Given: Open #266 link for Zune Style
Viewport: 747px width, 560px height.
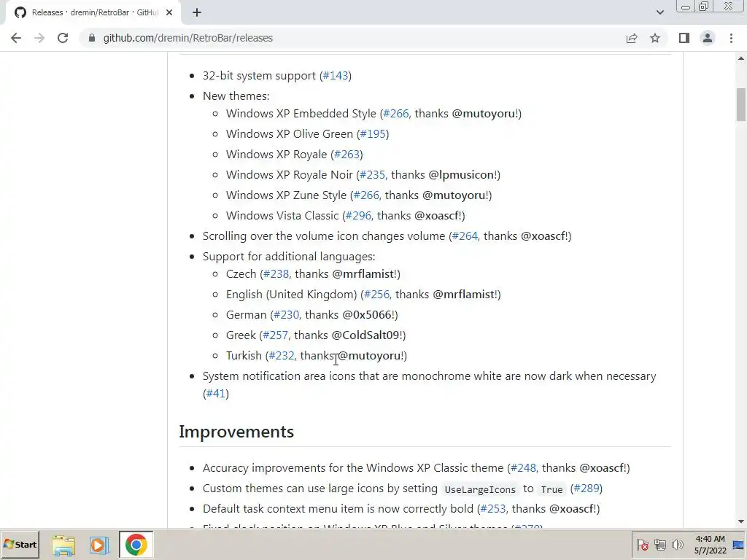Looking at the screenshot, I should point(366,195).
